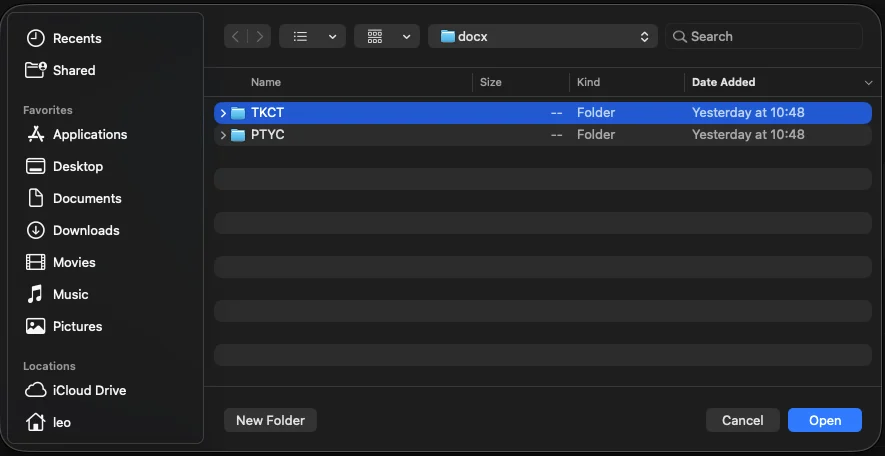Image resolution: width=885 pixels, height=456 pixels.
Task: Select the TKCT folder name
Action: 268,113
